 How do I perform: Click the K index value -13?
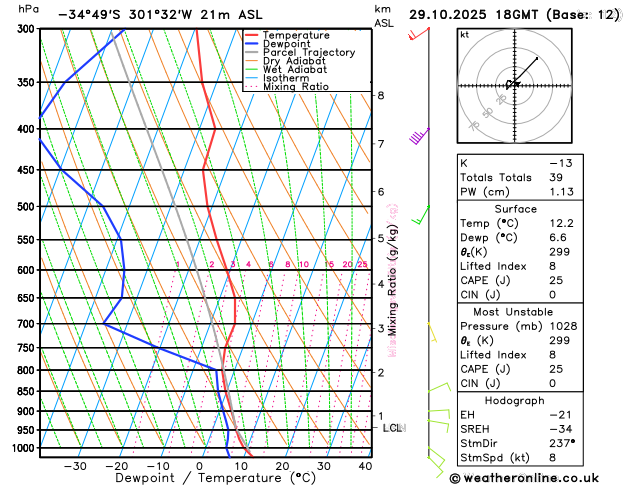point(560,163)
